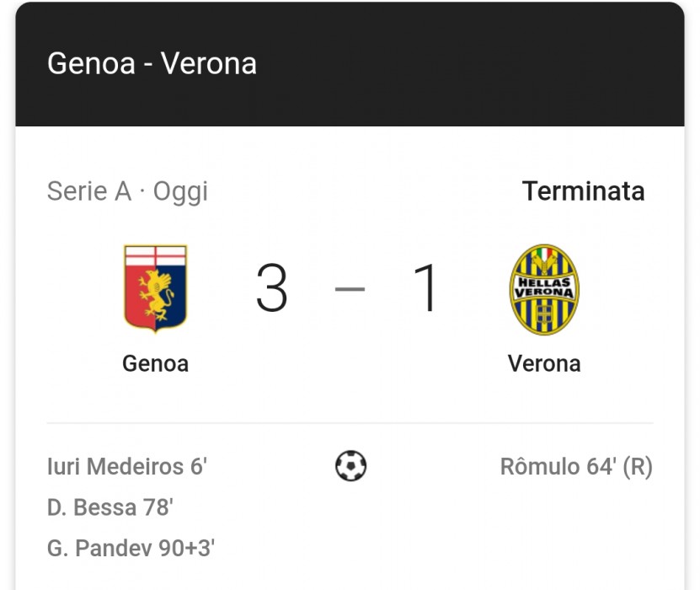Click the dash between the scores

[x=350, y=289]
